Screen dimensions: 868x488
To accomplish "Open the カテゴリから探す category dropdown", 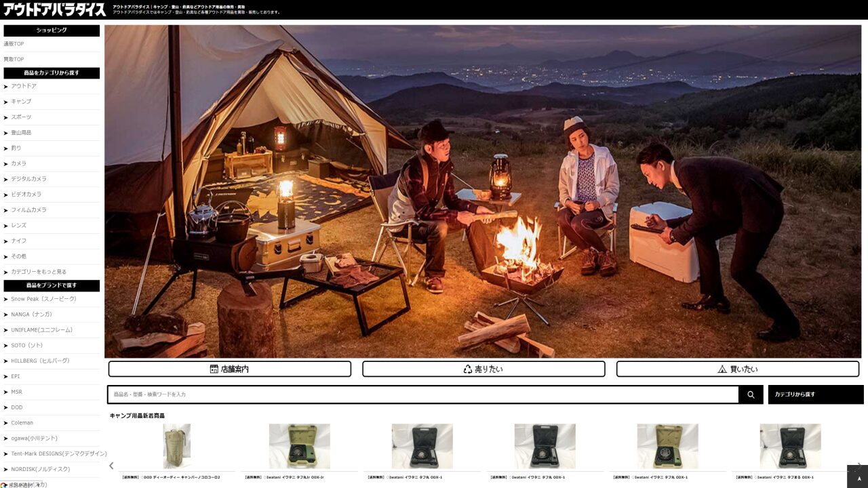I will click(x=815, y=394).
